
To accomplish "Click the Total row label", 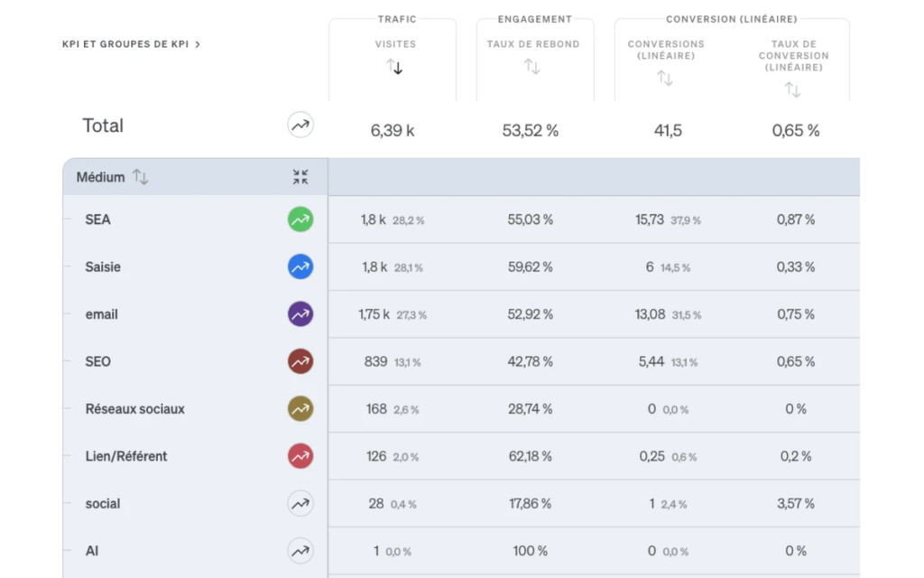I will click(103, 126).
